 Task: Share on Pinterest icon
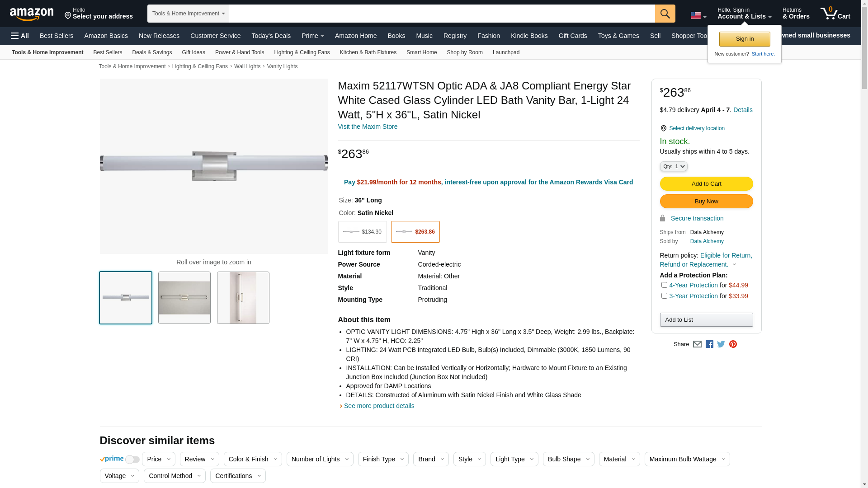coord(733,344)
